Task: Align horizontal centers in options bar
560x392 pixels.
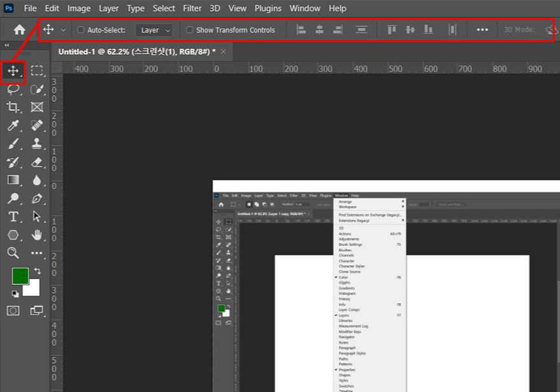Action: [x=319, y=30]
